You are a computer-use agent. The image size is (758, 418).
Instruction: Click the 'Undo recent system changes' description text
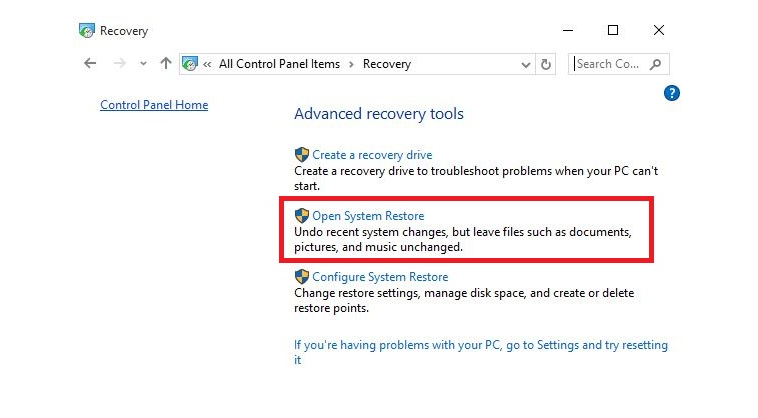(463, 239)
